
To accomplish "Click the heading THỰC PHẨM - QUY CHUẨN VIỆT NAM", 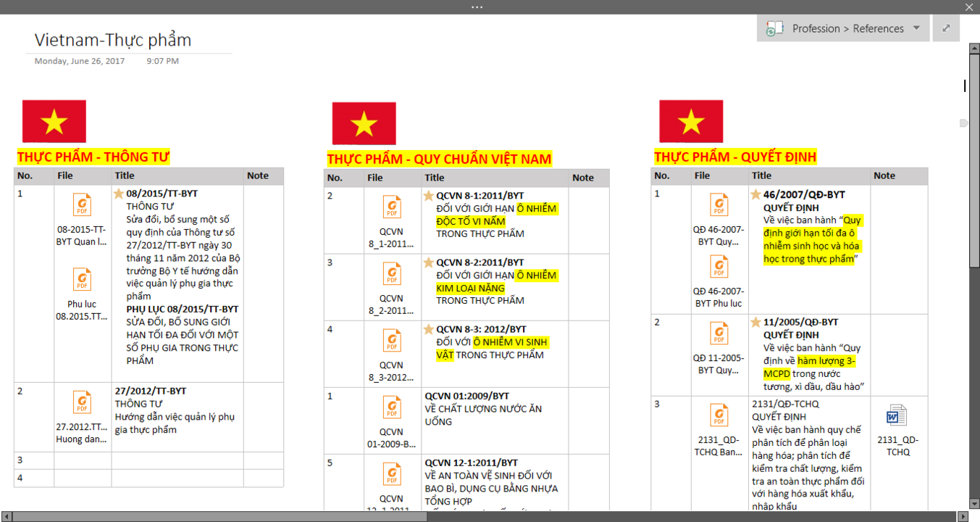I will 439,159.
